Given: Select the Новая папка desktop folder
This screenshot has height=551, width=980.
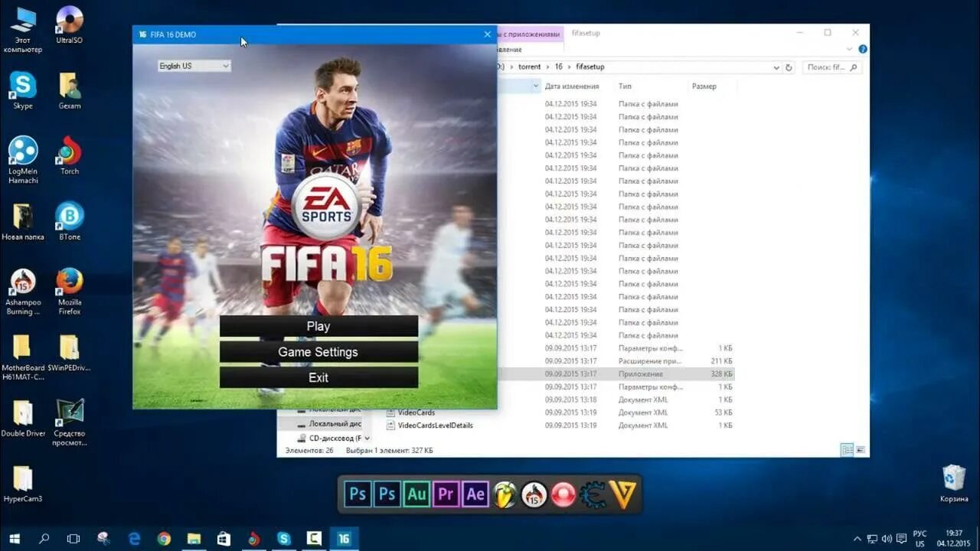Looking at the screenshot, I should [23, 221].
